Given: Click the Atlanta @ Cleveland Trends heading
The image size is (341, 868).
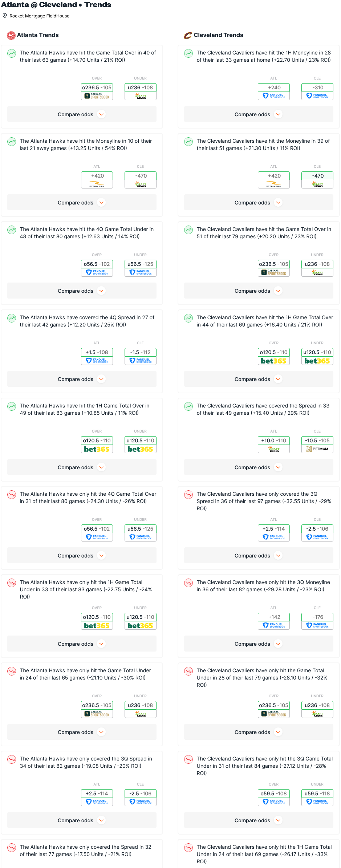Looking at the screenshot, I should [56, 5].
